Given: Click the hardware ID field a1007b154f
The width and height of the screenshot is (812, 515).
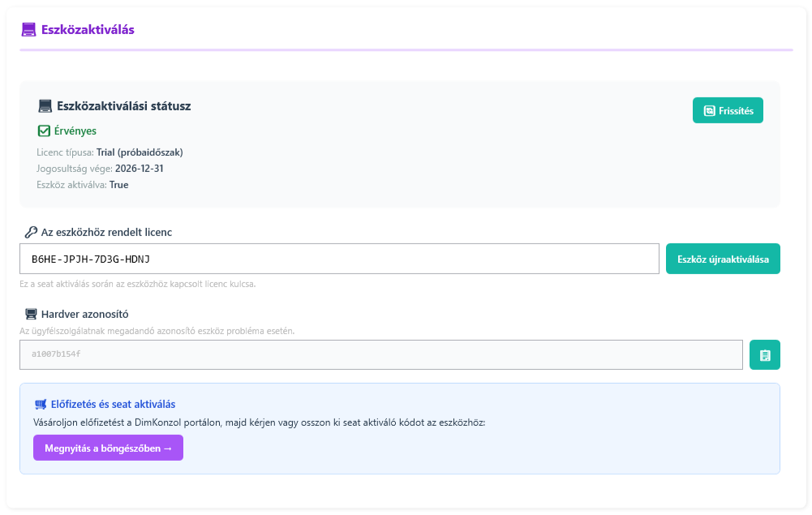Looking at the screenshot, I should [380, 354].
